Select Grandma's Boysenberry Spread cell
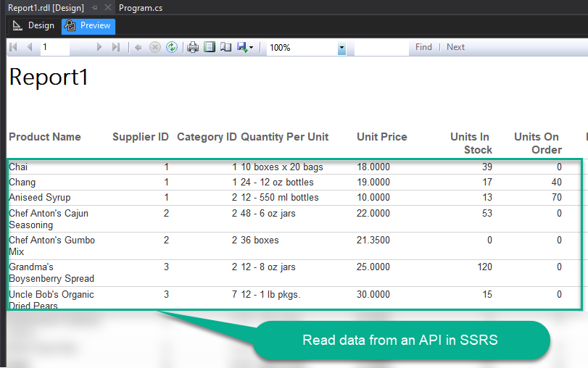The width and height of the screenshot is (588, 368). [51, 273]
